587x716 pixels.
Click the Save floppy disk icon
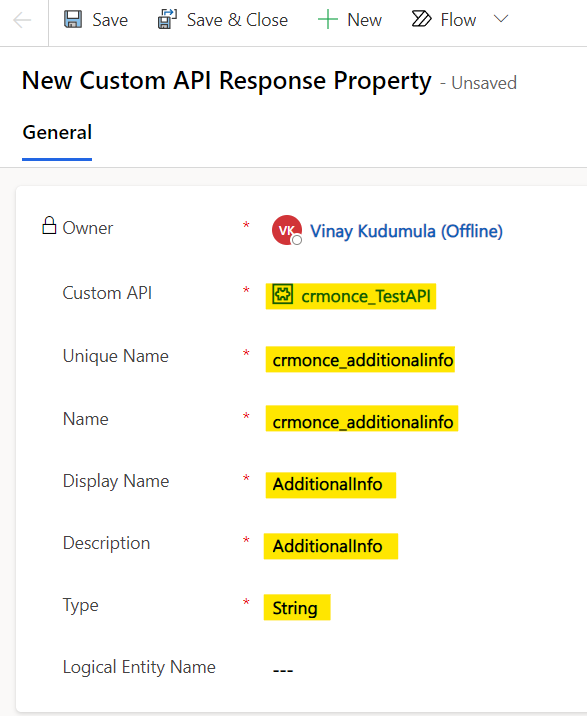(x=73, y=20)
